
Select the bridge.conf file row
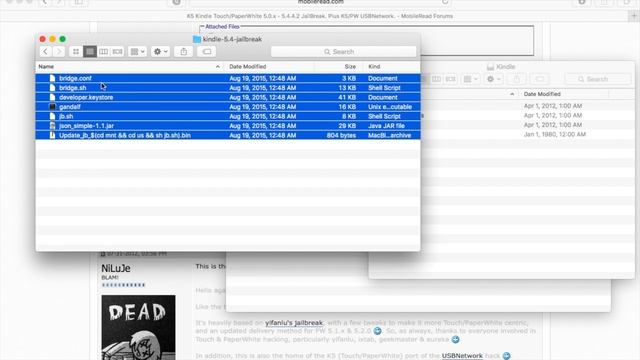pos(228,78)
